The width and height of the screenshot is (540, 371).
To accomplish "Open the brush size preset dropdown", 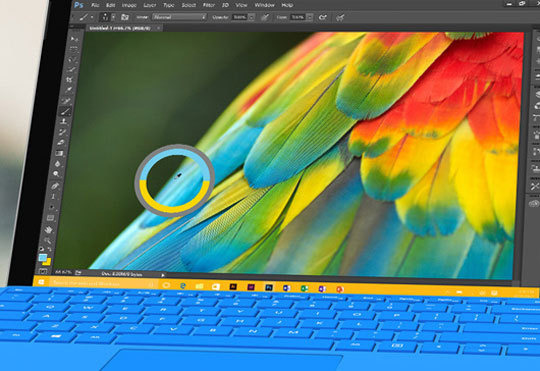I will [x=113, y=17].
